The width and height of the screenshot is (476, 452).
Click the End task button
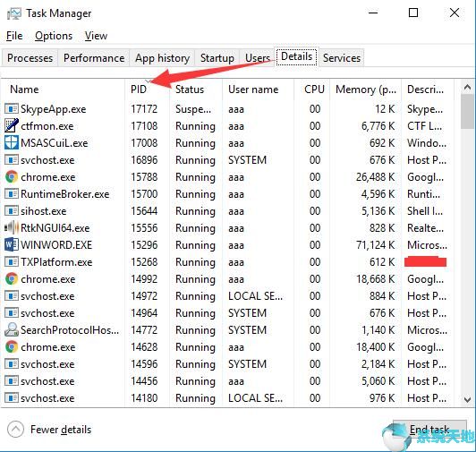pos(429,430)
